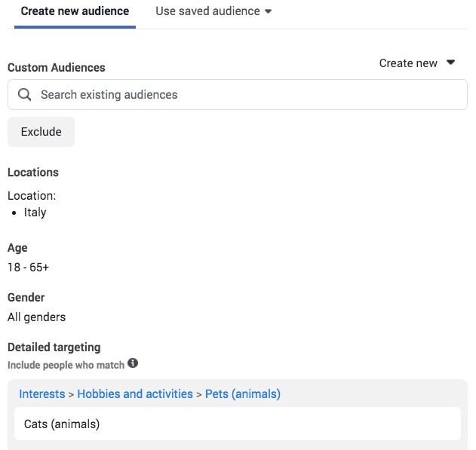Edit the Italy location entry
476x450 pixels.
pos(35,213)
